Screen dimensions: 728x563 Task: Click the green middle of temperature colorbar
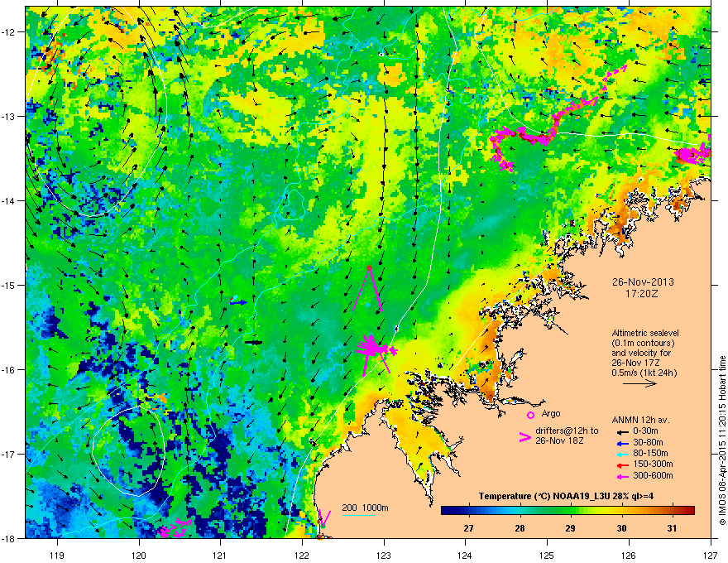(x=568, y=511)
